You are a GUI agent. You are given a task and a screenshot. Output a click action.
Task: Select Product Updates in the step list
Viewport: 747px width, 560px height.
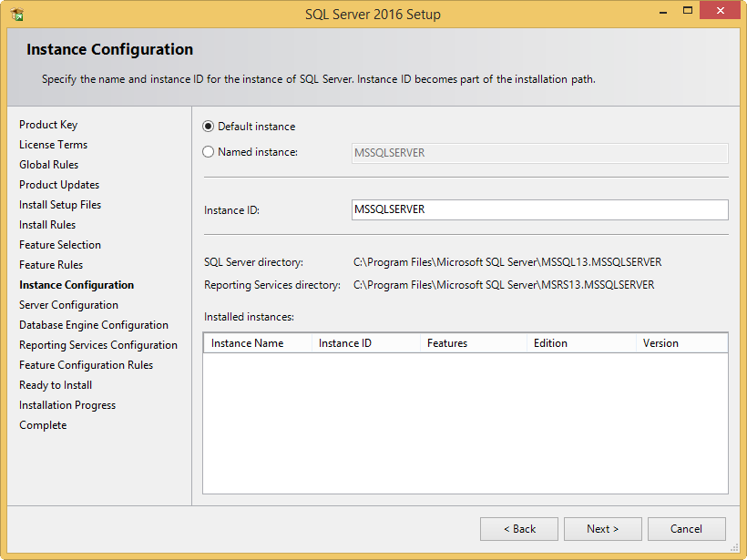click(59, 185)
